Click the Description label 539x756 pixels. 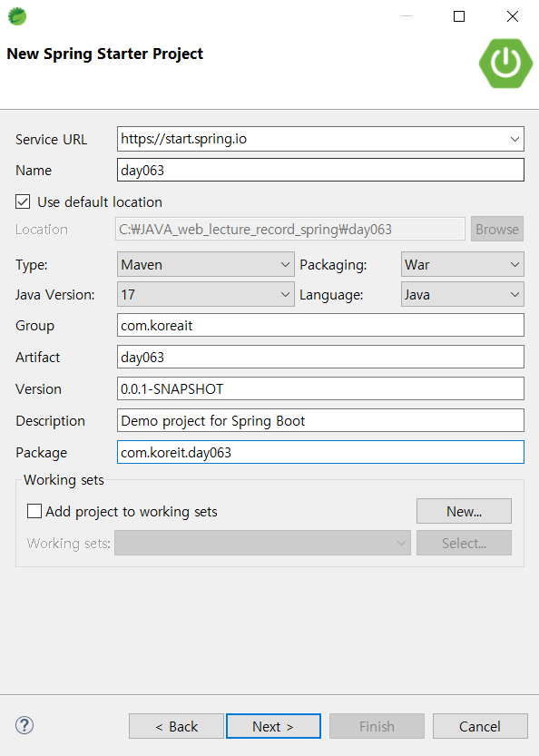click(50, 421)
